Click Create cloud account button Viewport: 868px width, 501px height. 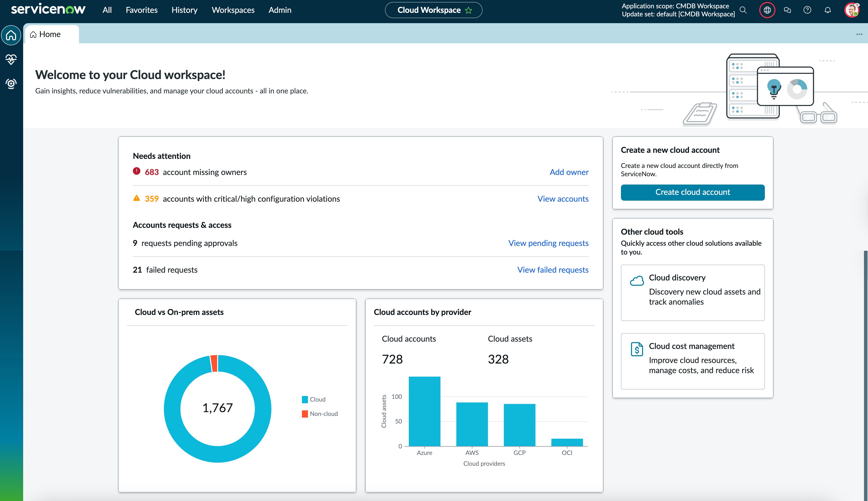[x=692, y=192]
